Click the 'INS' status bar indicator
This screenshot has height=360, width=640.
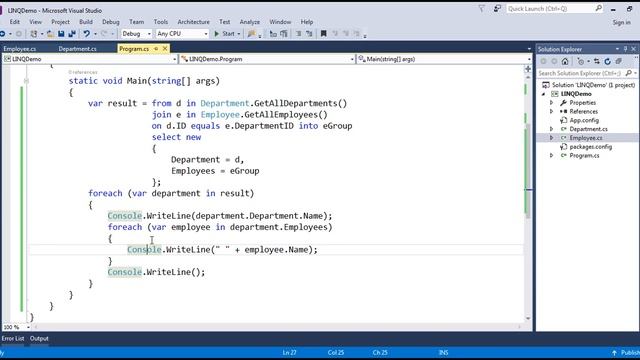[443, 353]
